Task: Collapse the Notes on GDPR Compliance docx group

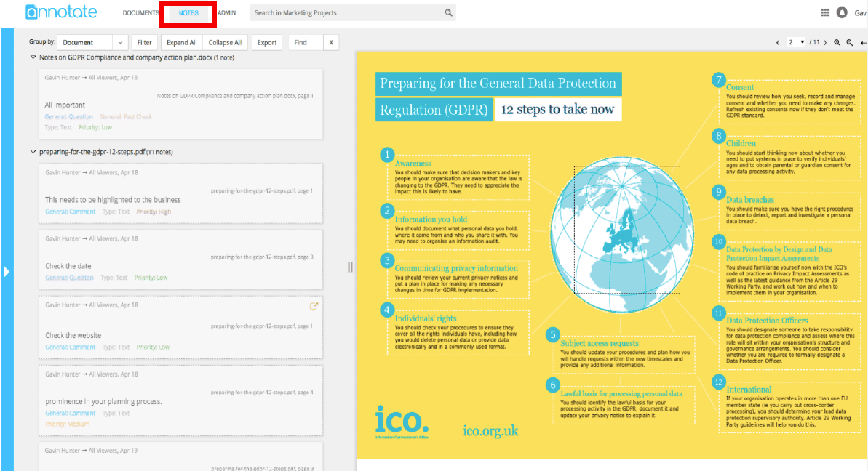Action: coord(33,57)
